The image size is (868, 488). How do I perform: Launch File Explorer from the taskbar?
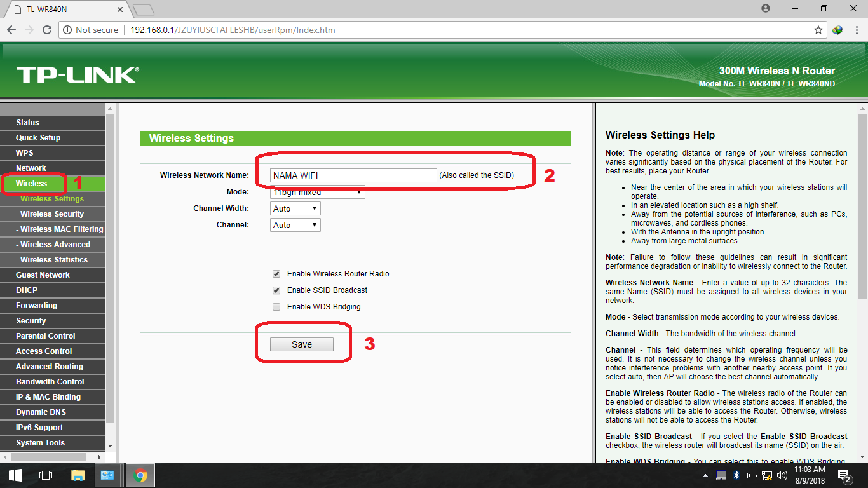[78, 475]
